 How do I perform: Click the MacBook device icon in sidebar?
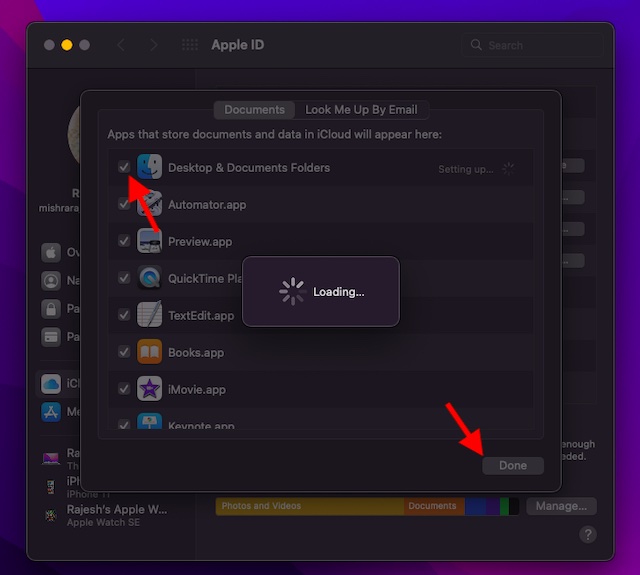[51, 459]
